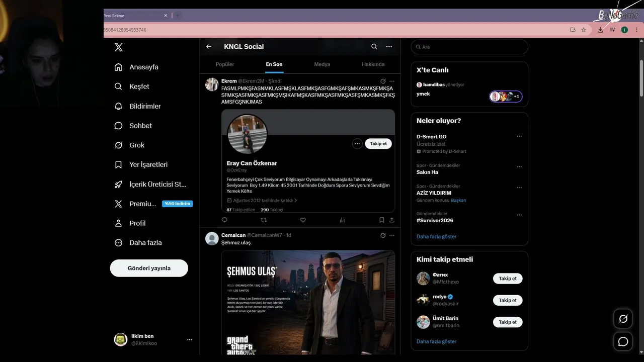Viewport: 644px width, 362px height.
Task: Bookmark page with star icon
Action: [584, 30]
